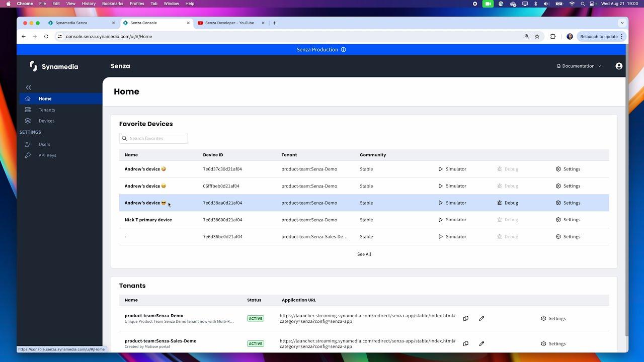Open the tab search dropdown arrow

point(622,23)
